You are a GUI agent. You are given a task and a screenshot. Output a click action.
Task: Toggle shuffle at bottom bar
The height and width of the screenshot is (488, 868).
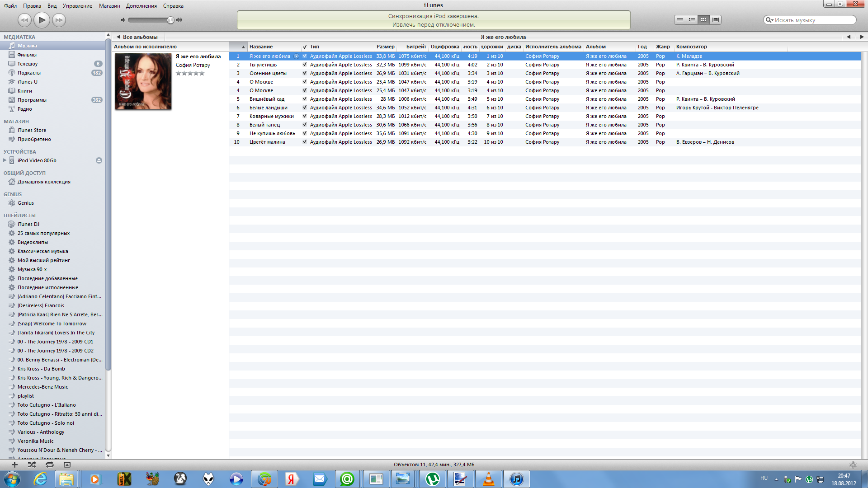[32, 465]
